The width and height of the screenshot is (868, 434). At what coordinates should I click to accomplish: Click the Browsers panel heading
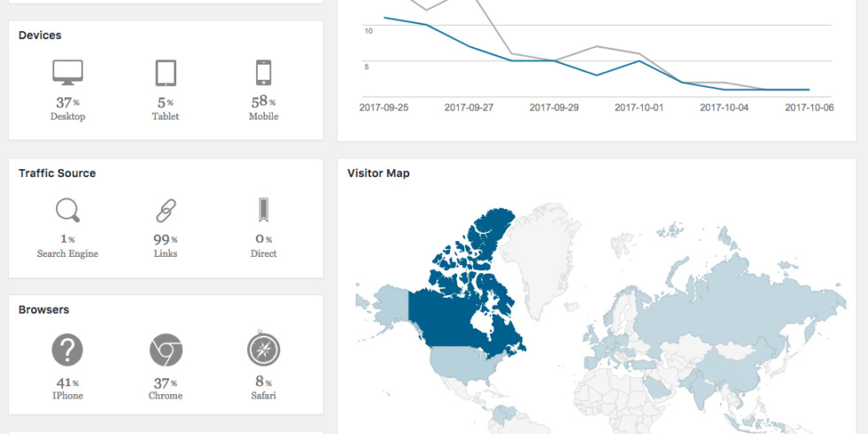(x=43, y=309)
